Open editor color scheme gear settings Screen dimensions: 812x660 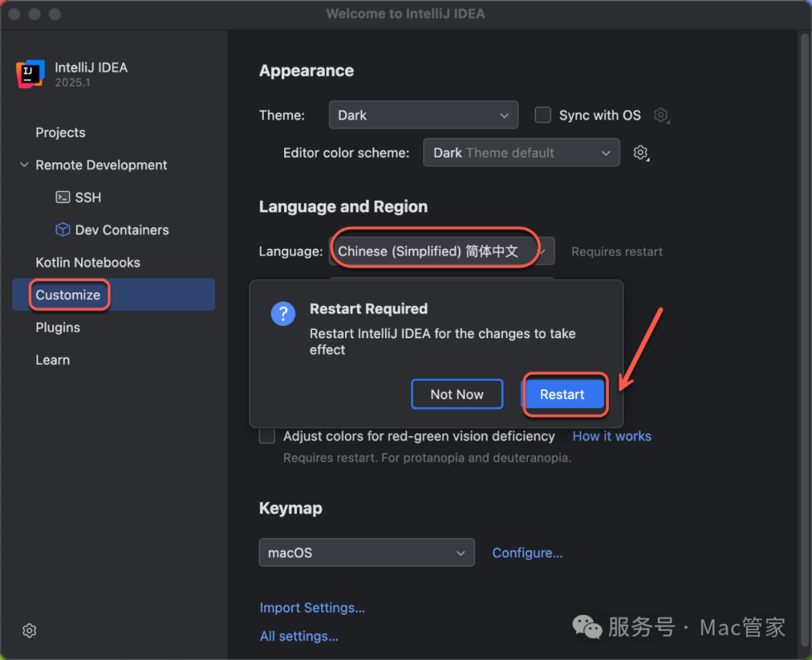pos(641,153)
